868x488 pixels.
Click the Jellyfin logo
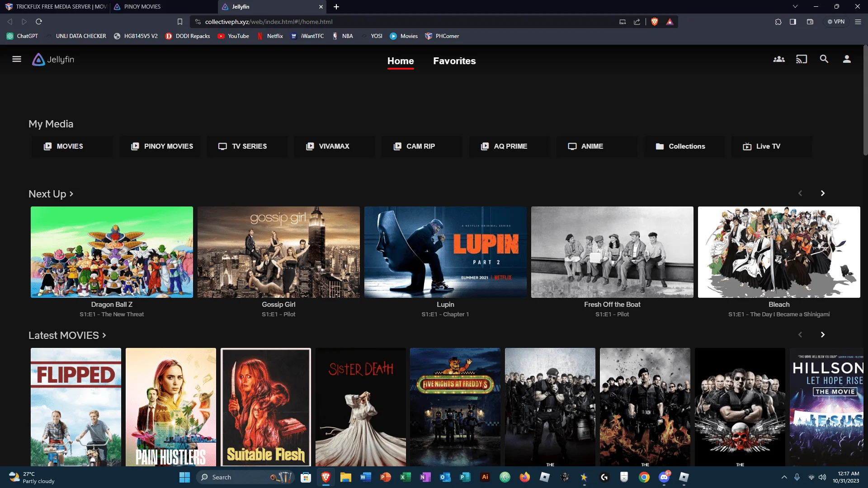click(53, 59)
